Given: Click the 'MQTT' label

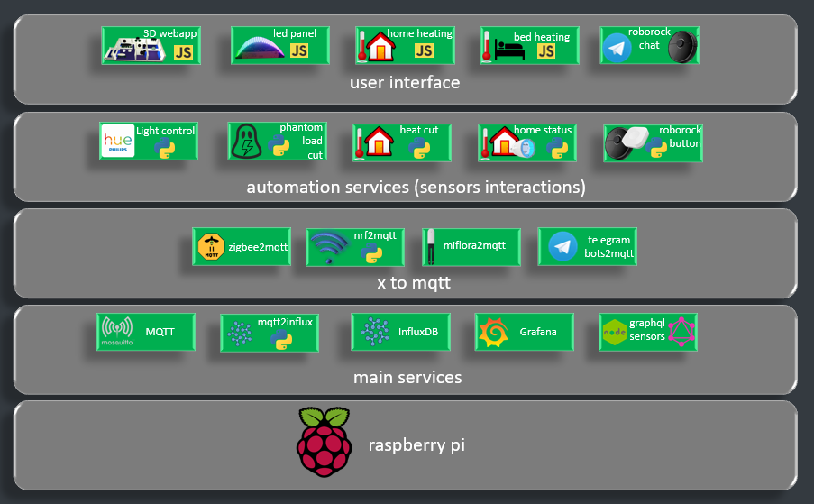Looking at the screenshot, I should click(x=160, y=332).
